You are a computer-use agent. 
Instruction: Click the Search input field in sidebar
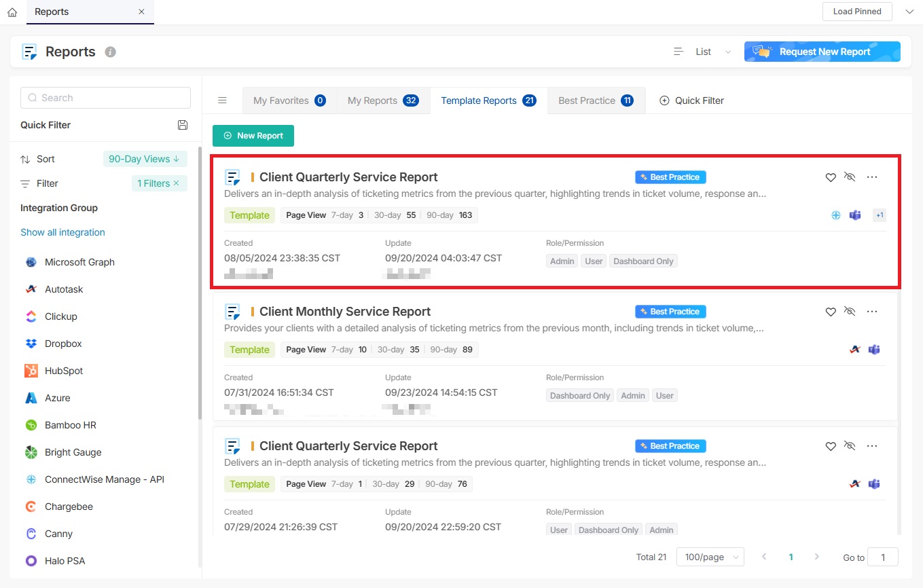106,98
